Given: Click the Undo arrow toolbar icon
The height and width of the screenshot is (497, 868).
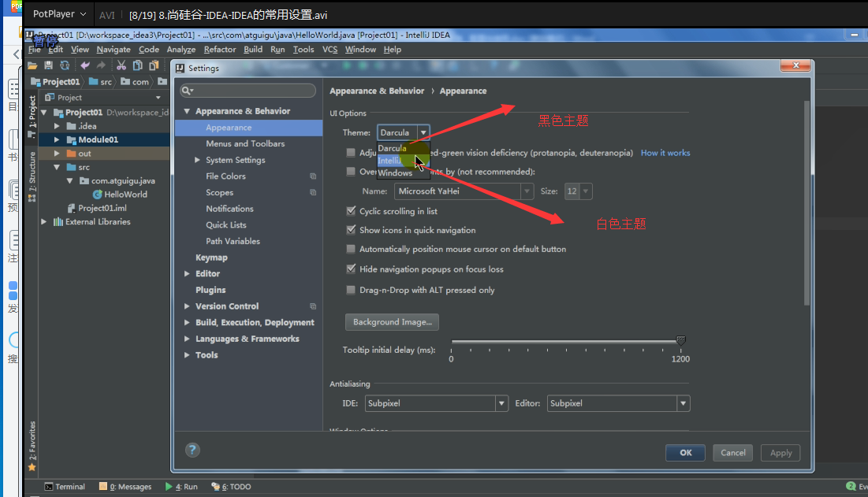Looking at the screenshot, I should (x=84, y=65).
